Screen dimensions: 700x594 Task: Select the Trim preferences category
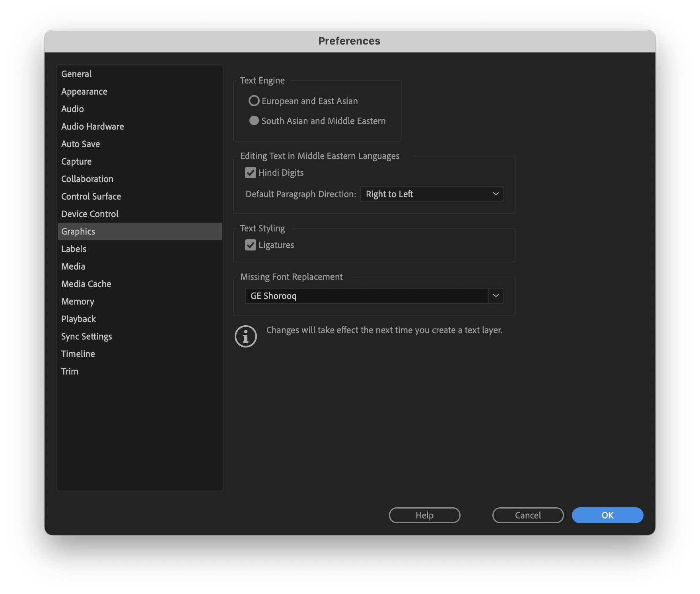(70, 371)
